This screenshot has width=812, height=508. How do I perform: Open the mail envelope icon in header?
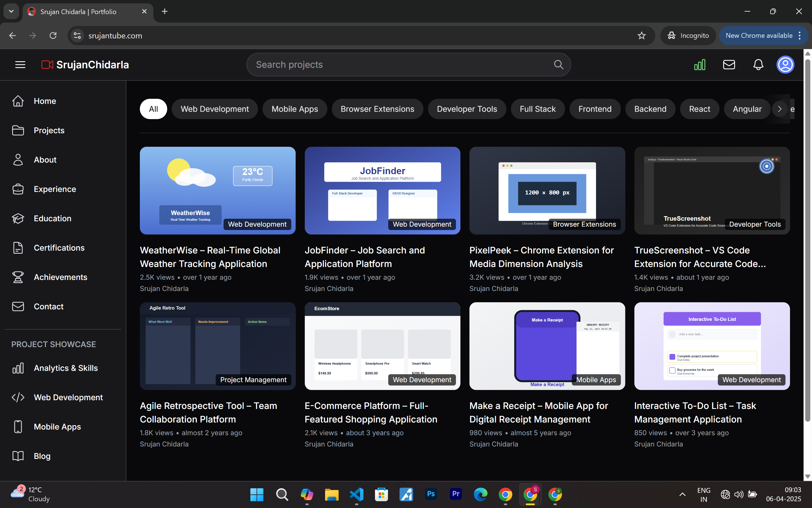click(729, 65)
